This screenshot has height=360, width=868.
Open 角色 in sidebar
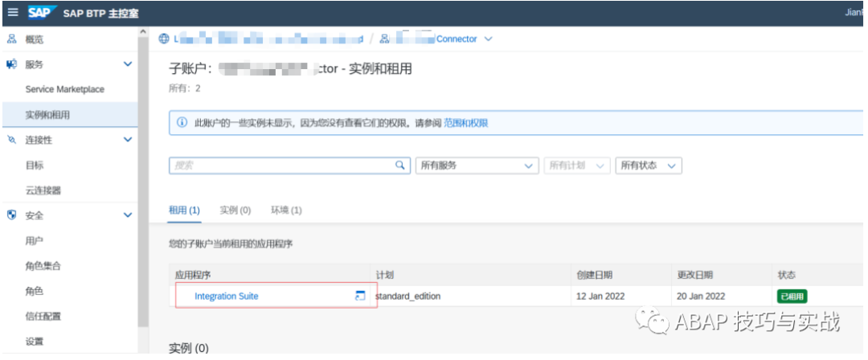point(35,291)
